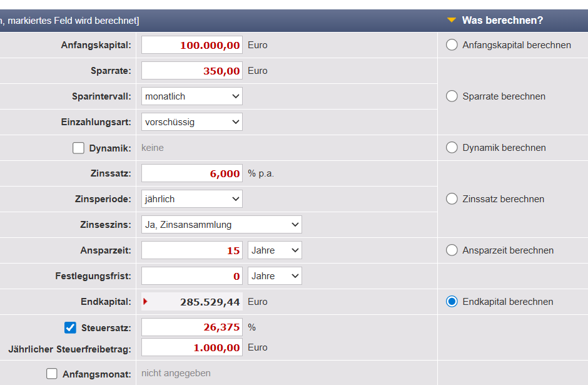This screenshot has width=588, height=385.
Task: Select Dynamik berechnen radio button
Action: pyautogui.click(x=452, y=148)
